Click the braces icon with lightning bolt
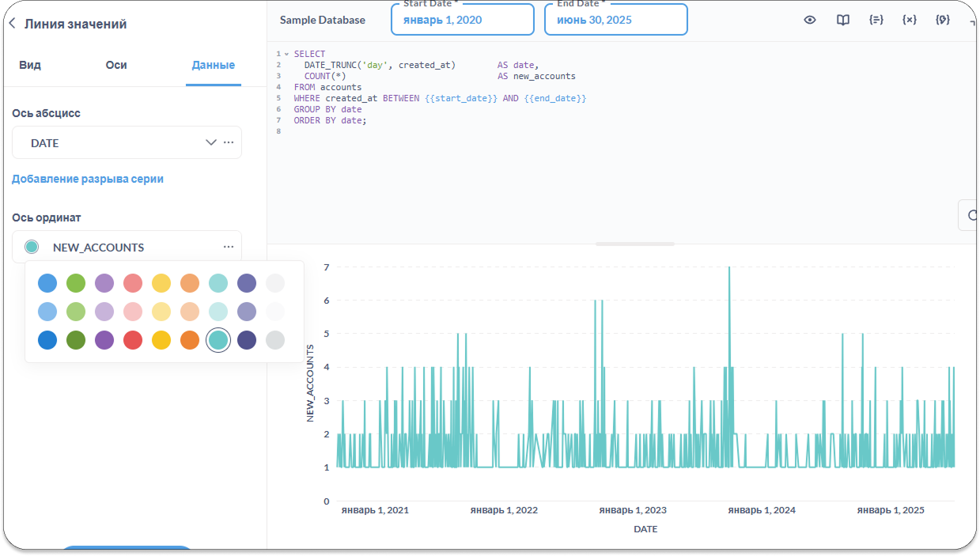 click(943, 20)
